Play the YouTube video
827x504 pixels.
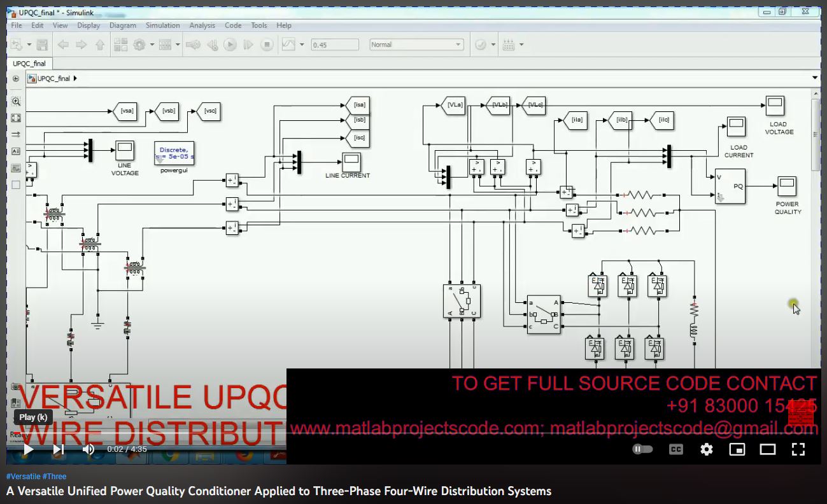(x=28, y=449)
